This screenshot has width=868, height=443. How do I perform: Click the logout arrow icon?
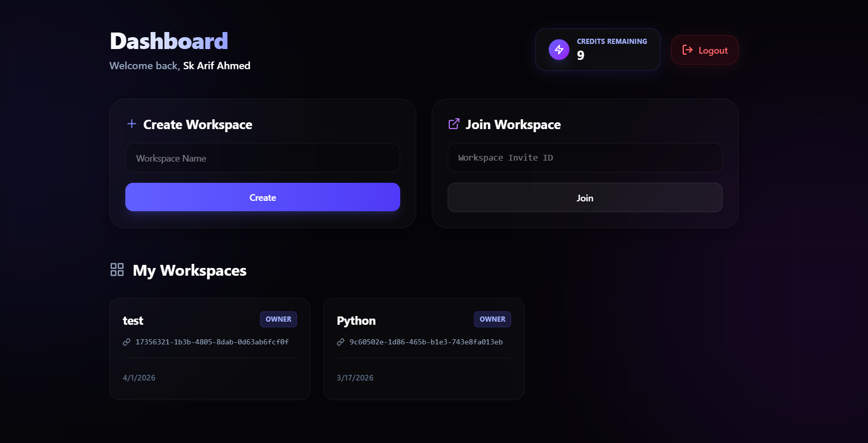click(686, 50)
